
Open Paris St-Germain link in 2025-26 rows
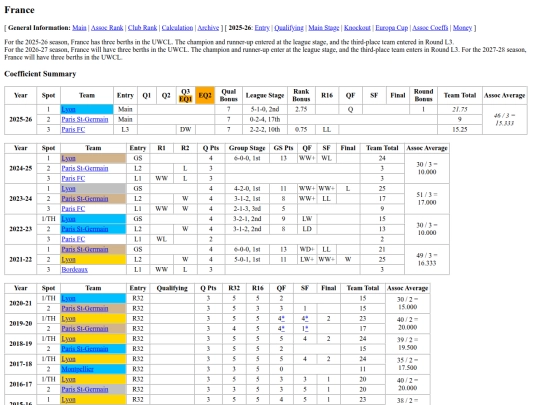pos(85,120)
